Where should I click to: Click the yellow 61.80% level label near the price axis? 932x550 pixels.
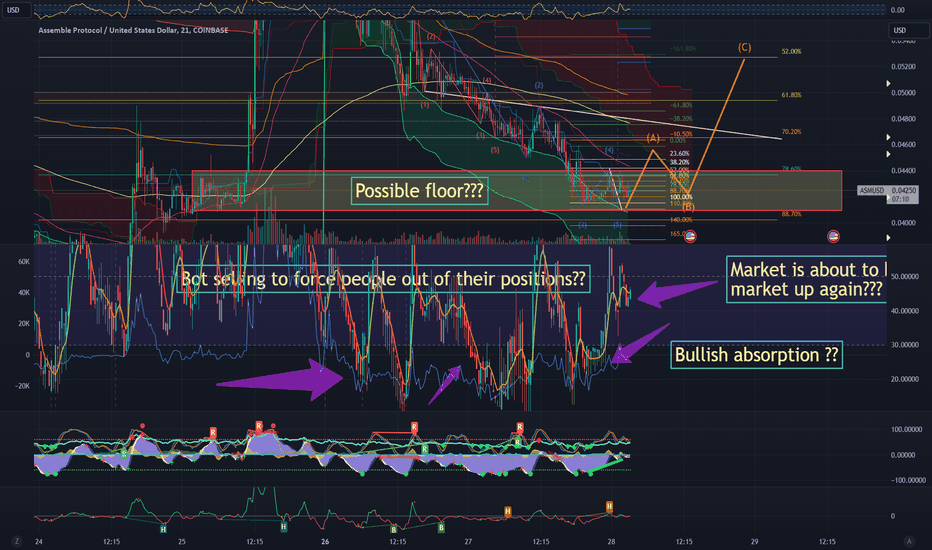(791, 95)
